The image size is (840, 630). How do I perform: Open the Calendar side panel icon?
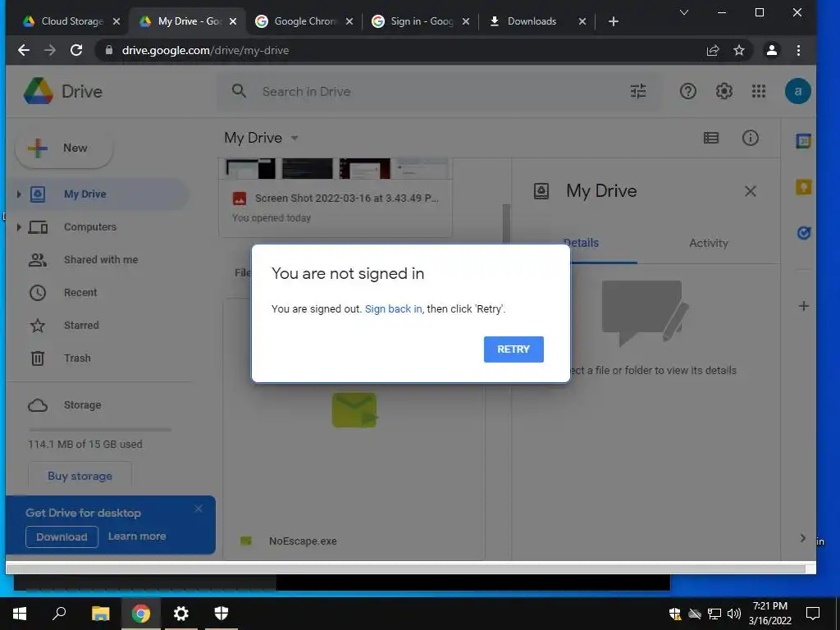(803, 141)
